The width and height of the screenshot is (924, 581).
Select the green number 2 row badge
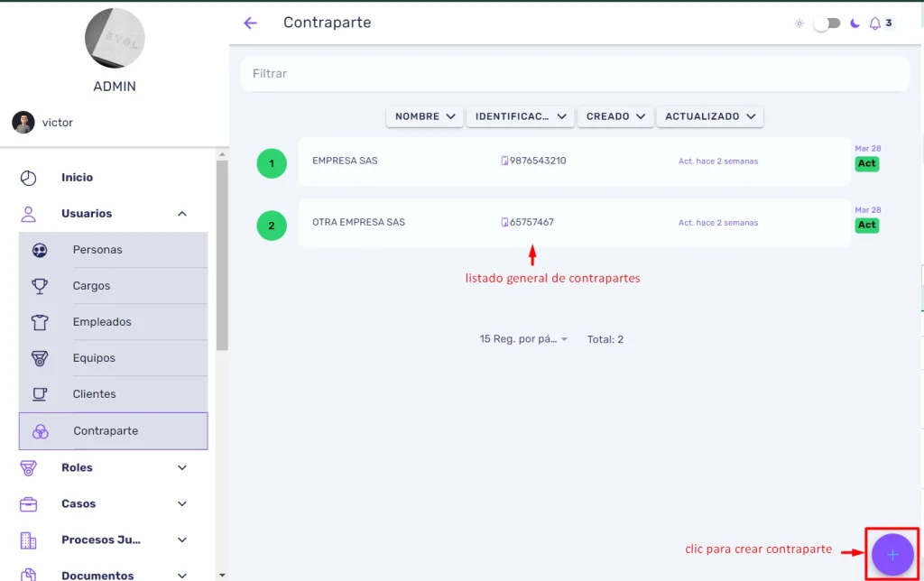click(272, 226)
